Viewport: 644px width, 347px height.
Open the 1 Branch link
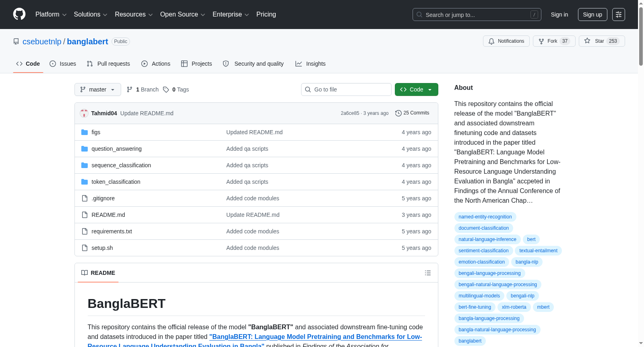[x=143, y=89]
